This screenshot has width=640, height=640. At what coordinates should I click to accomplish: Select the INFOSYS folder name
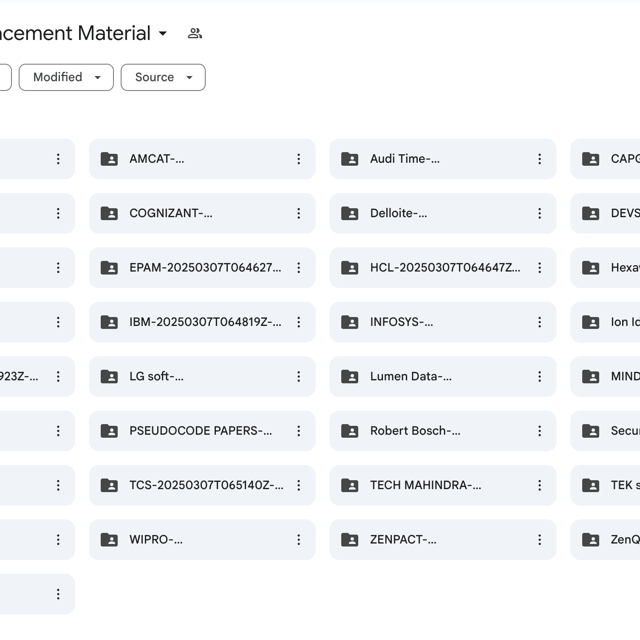402,322
